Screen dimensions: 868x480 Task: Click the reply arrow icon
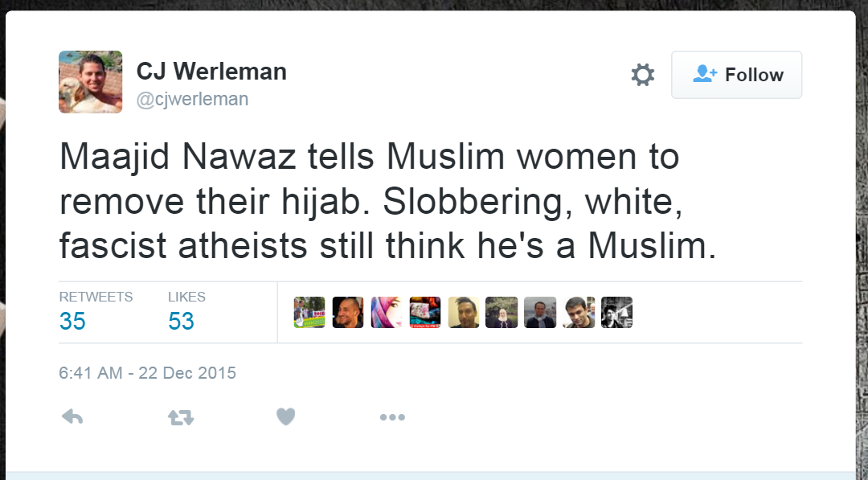click(x=72, y=416)
